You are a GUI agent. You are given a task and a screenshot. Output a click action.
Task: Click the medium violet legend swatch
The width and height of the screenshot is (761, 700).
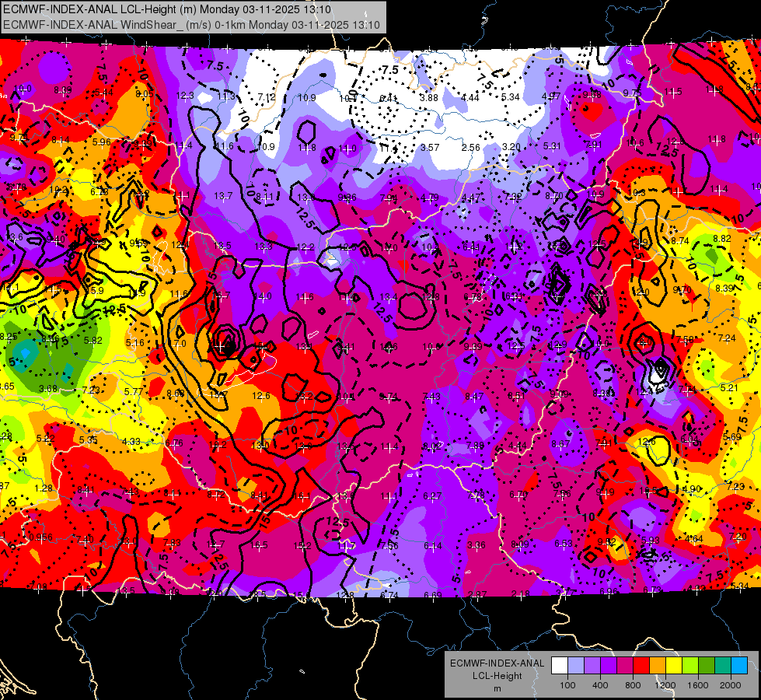[592, 666]
